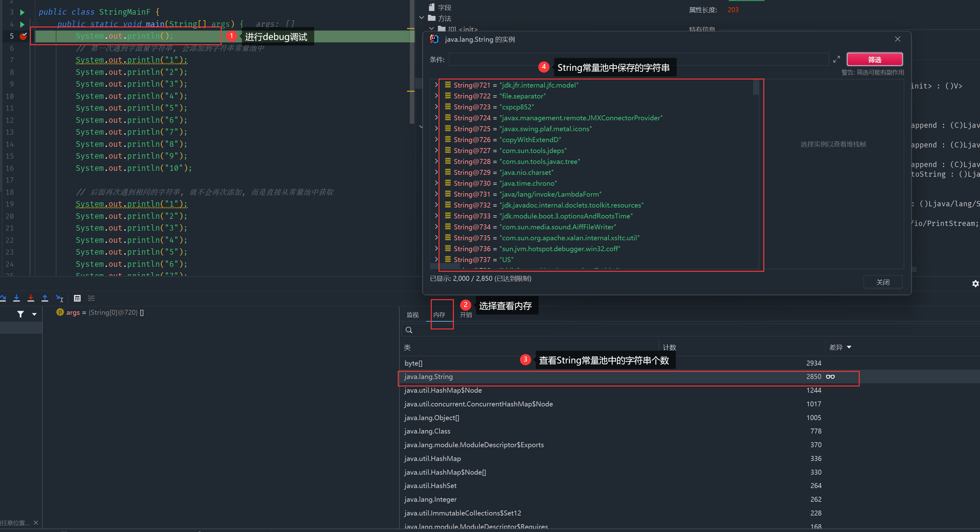Open the debugger settings gear icon
Viewport: 980px width, 532px height.
click(975, 284)
